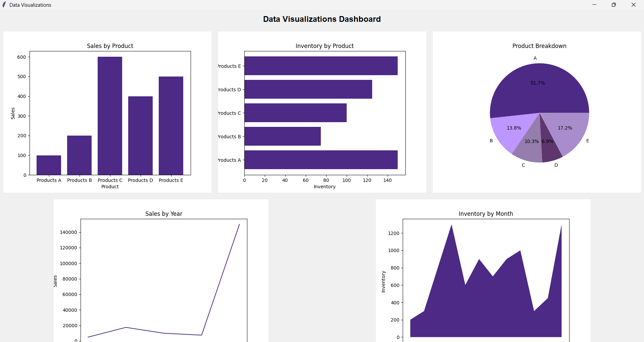Screen dimensions: 644x342
Task: Click the 140000 tick on Sales by Year
Action: (68, 232)
